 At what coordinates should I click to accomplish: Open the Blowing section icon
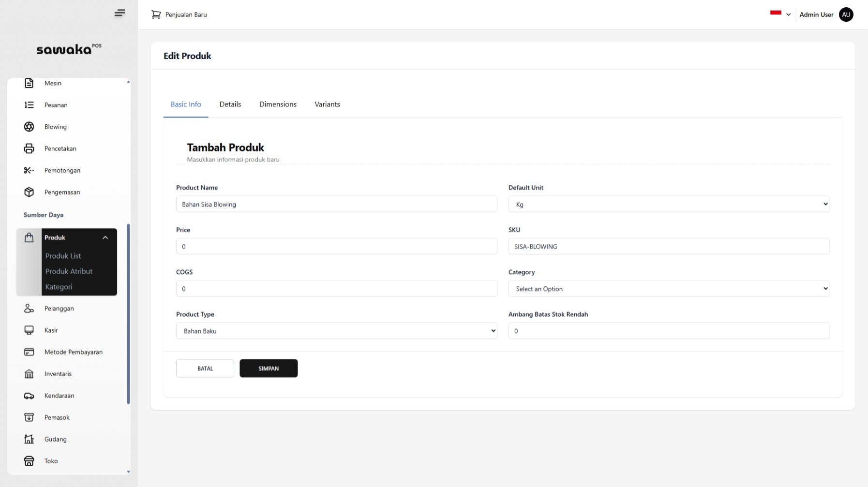29,127
